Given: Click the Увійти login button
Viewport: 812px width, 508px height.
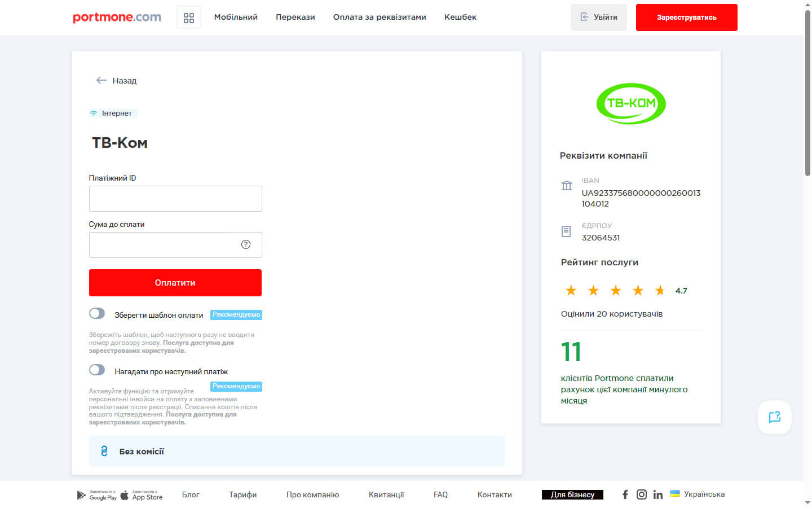Looking at the screenshot, I should pos(599,17).
